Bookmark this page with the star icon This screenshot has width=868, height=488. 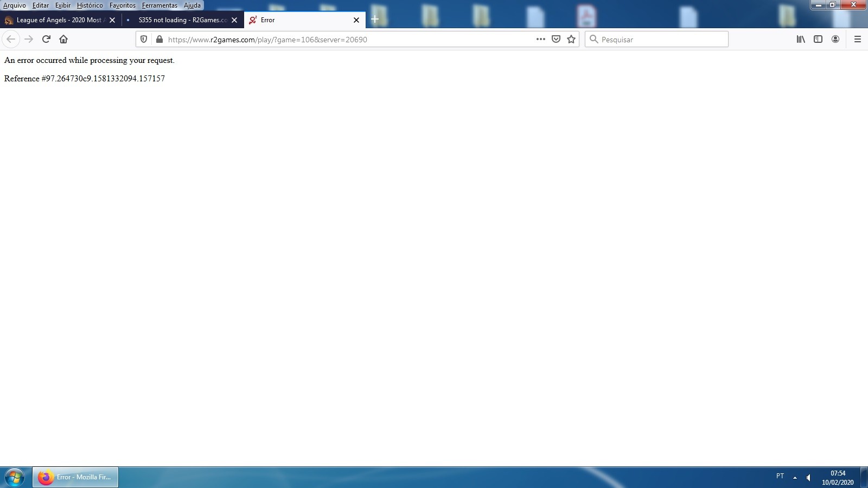(571, 39)
